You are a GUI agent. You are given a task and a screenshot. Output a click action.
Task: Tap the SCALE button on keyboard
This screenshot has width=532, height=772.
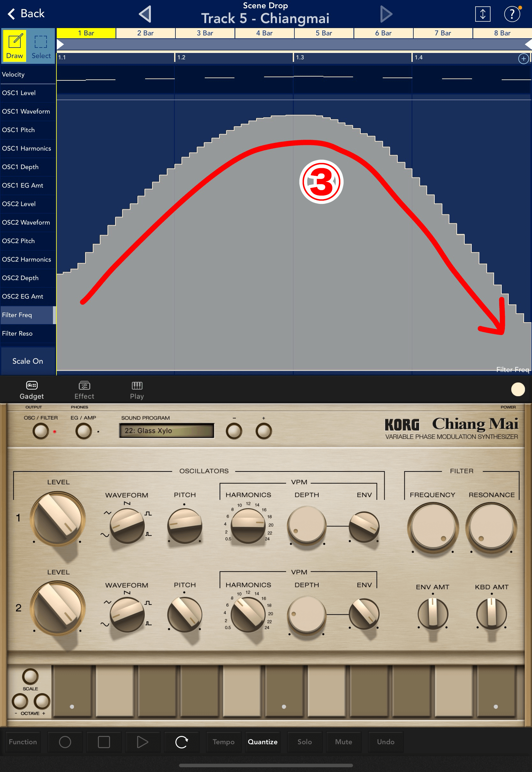(x=30, y=676)
